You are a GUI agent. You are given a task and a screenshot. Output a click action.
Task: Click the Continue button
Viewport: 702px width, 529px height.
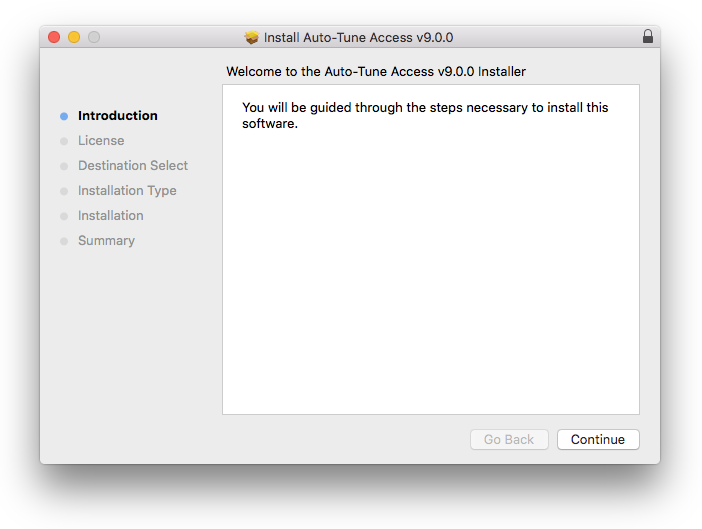pos(598,439)
